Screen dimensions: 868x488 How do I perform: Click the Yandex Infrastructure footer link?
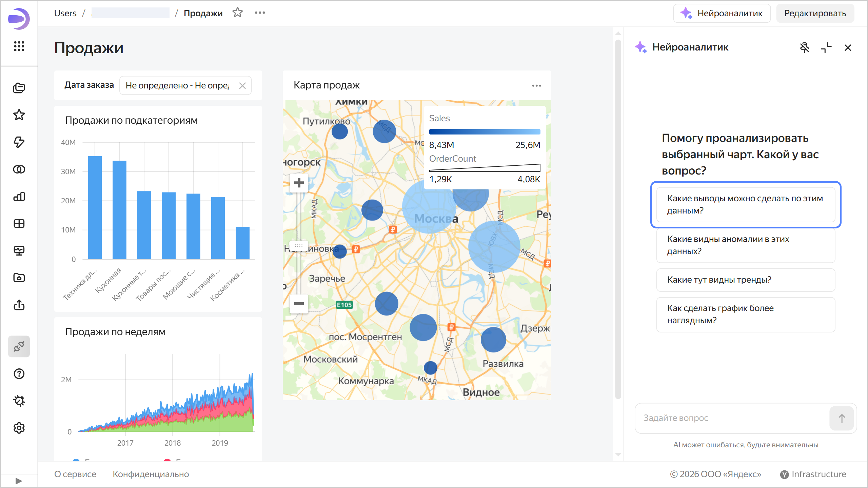tap(813, 474)
